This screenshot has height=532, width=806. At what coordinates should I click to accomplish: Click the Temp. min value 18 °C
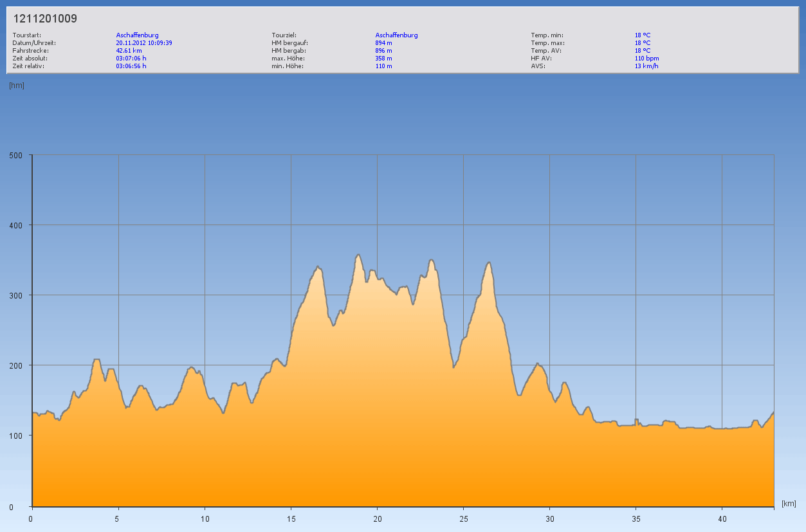(642, 35)
